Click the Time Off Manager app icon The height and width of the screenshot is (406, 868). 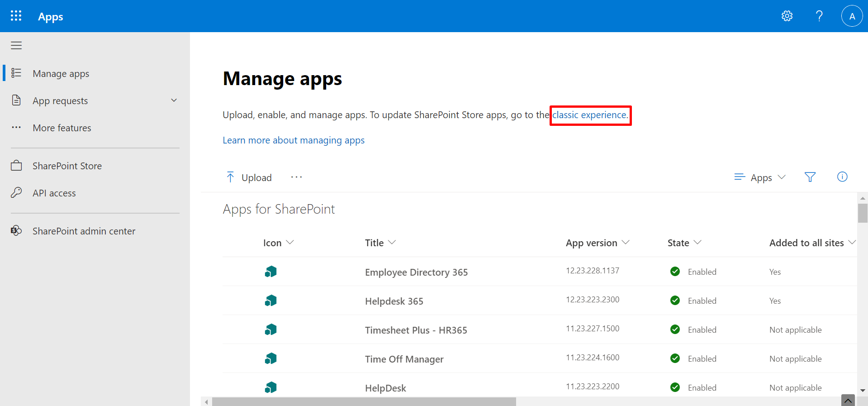click(x=270, y=358)
